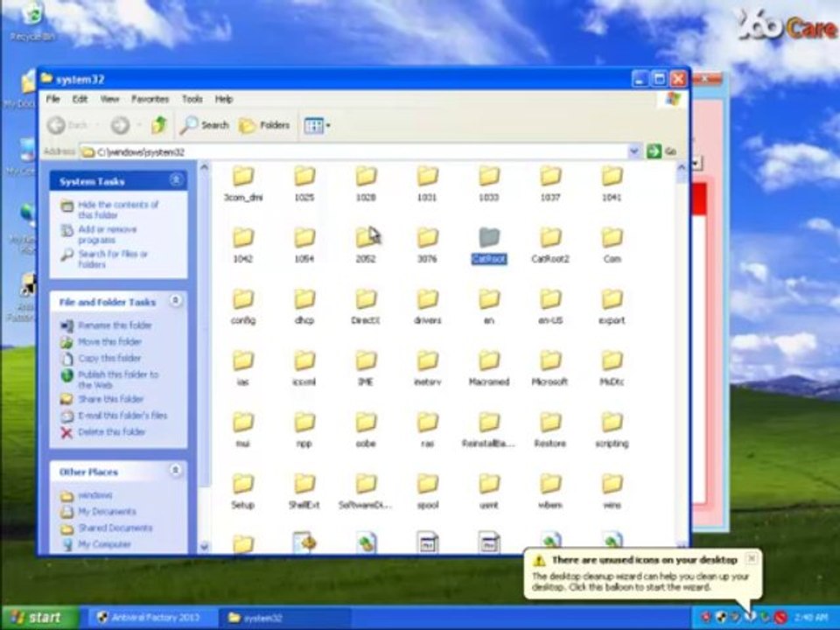Image resolution: width=840 pixels, height=630 pixels.
Task: Collapse the System Tasks panel
Action: pos(176,180)
